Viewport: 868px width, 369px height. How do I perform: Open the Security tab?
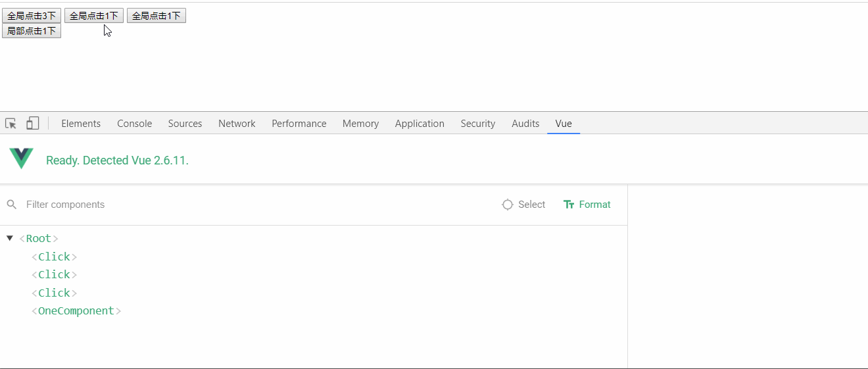coord(478,124)
